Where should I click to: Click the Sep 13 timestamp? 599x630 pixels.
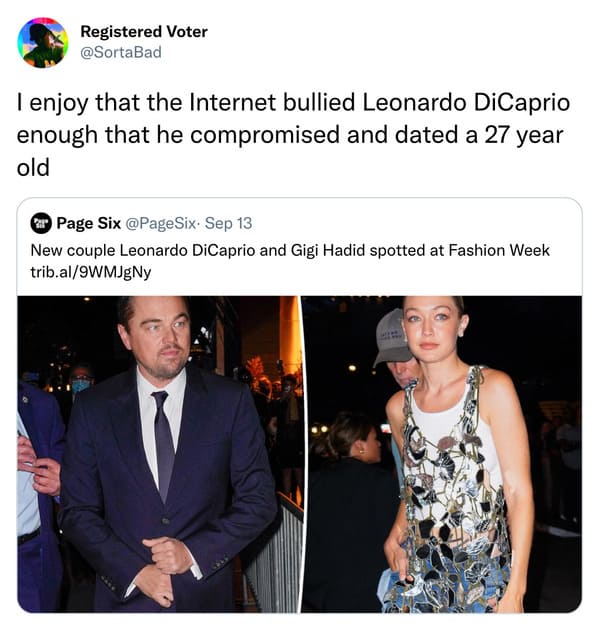[x=229, y=223]
